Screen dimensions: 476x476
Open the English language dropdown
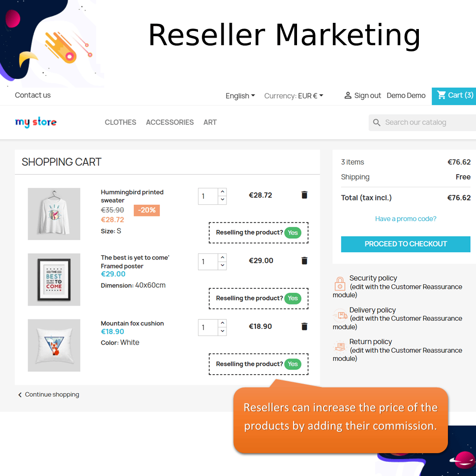240,96
